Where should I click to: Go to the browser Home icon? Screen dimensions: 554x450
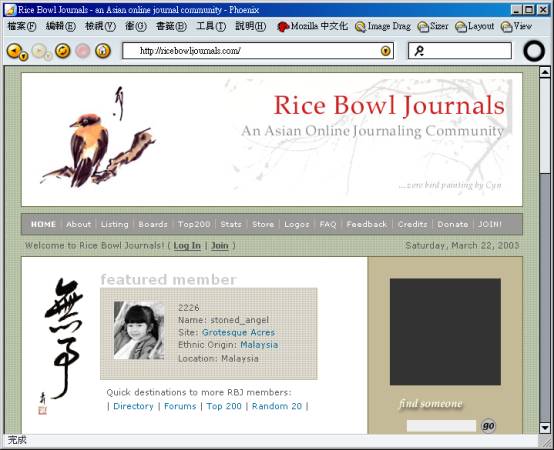point(103,51)
